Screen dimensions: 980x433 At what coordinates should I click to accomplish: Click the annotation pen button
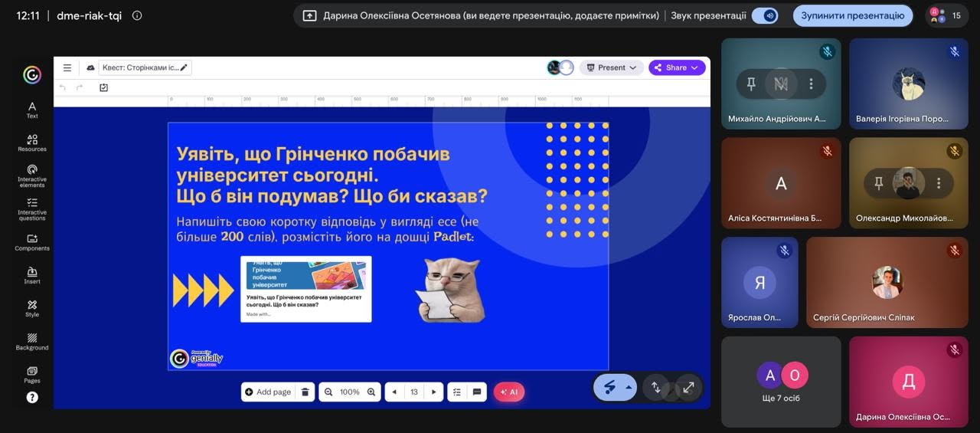pos(609,387)
